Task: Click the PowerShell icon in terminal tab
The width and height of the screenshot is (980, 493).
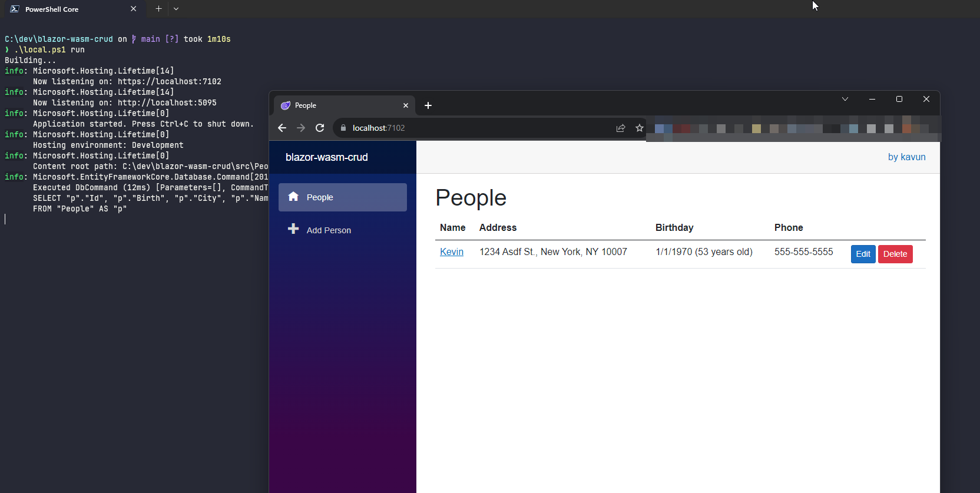Action: tap(15, 9)
